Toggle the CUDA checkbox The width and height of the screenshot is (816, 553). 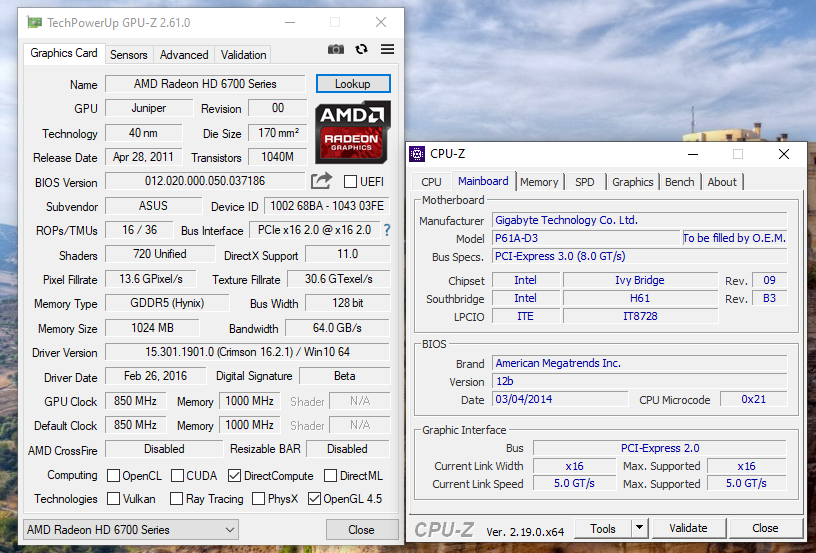tap(177, 475)
